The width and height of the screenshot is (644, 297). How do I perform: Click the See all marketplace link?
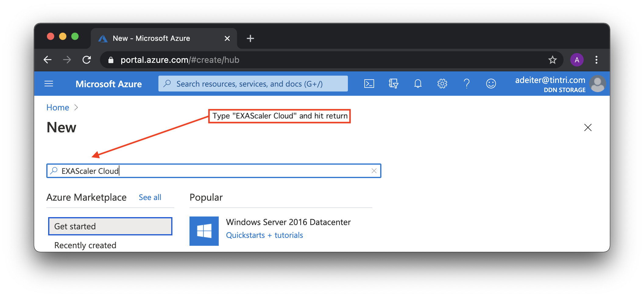(x=150, y=197)
